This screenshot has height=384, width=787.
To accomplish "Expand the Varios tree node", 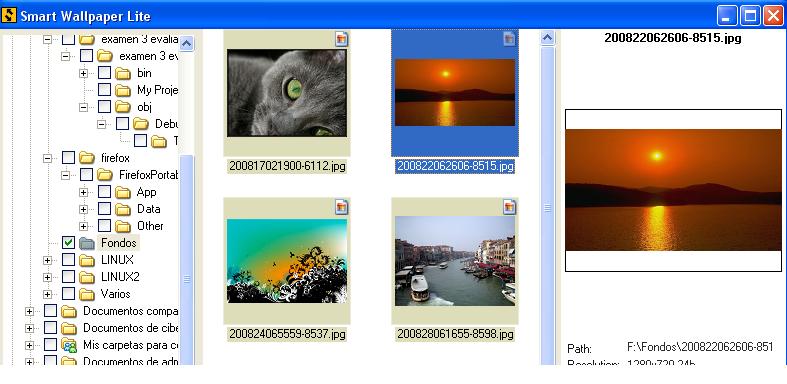I will tap(47, 295).
